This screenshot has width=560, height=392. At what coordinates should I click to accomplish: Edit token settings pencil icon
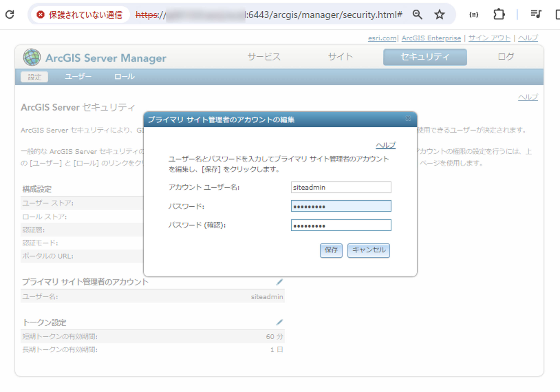(279, 322)
